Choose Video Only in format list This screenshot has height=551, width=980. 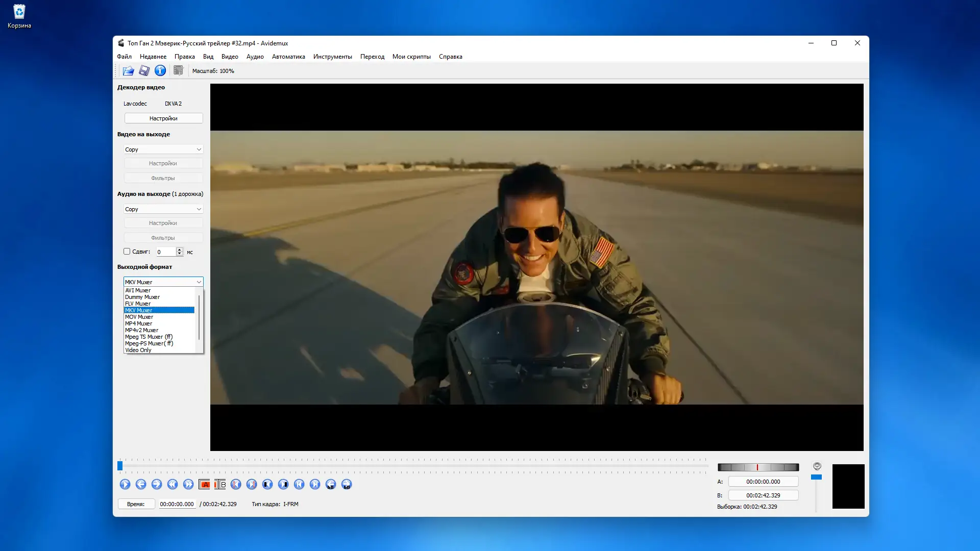coord(138,350)
